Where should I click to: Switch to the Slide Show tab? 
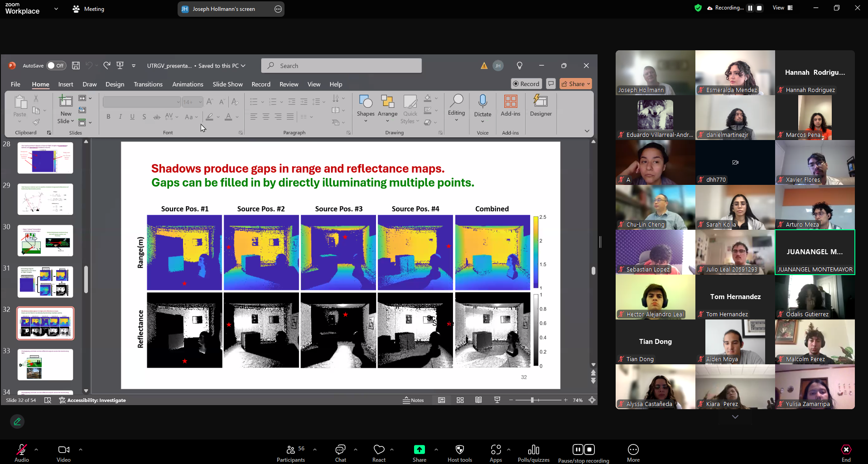(227, 84)
